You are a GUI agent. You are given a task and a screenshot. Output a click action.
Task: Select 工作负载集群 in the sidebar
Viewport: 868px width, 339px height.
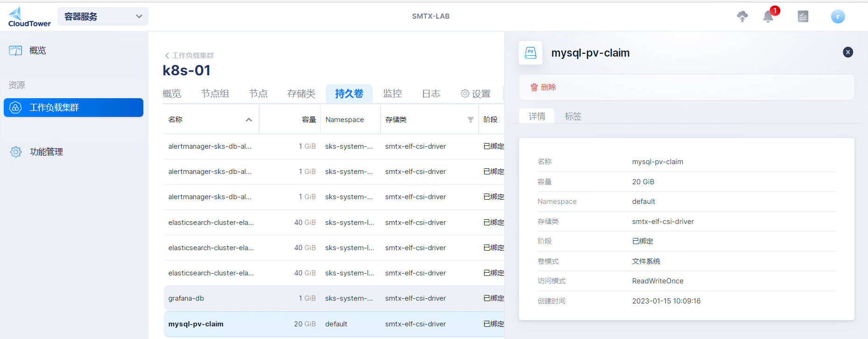pos(73,108)
